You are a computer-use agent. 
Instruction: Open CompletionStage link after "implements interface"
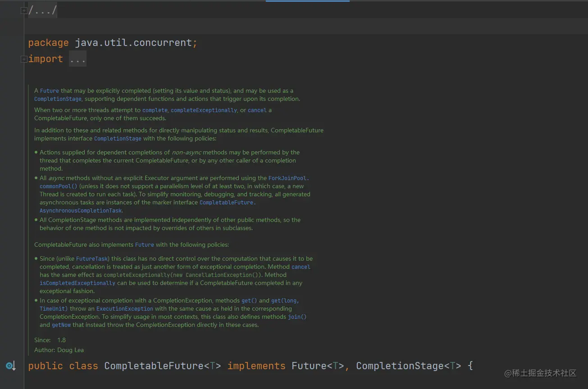[x=118, y=139]
